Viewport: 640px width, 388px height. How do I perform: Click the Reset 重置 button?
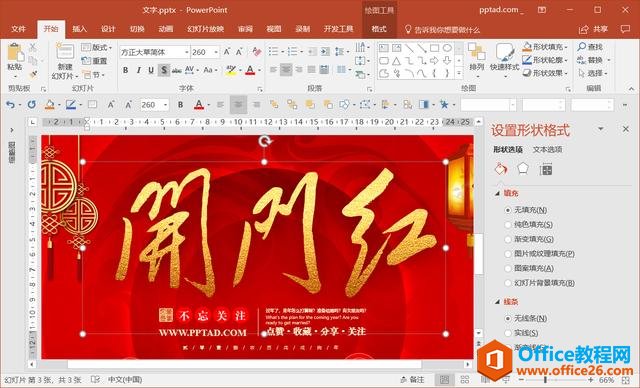[x=95, y=61]
